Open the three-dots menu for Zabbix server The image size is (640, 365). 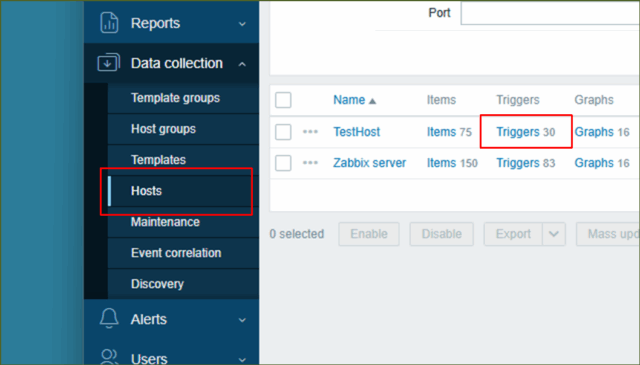pyautogui.click(x=310, y=162)
